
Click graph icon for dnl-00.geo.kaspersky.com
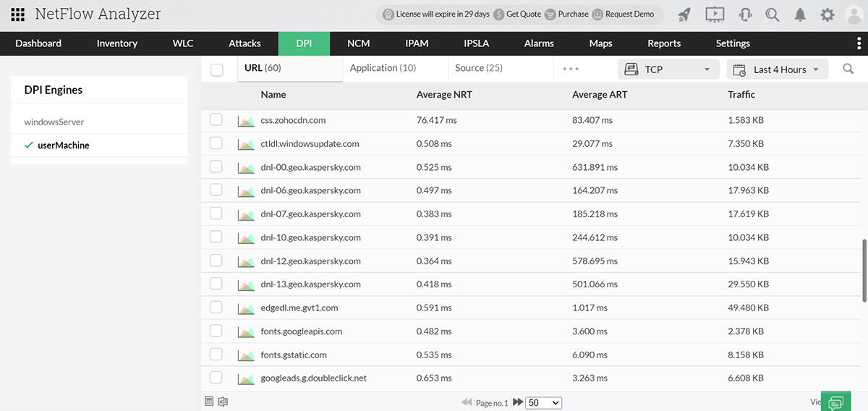[x=246, y=168]
